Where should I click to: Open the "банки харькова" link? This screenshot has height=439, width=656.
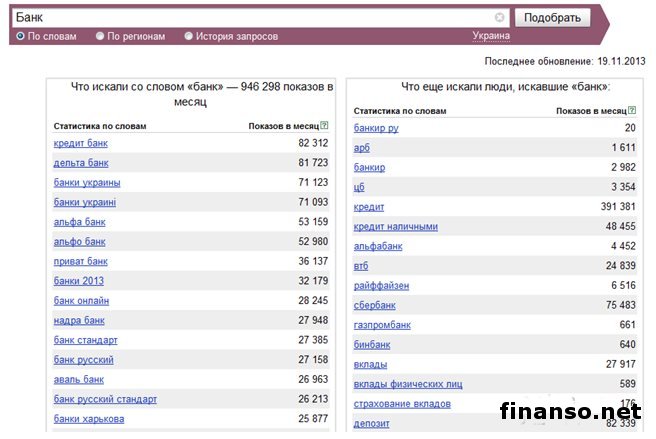(89, 419)
